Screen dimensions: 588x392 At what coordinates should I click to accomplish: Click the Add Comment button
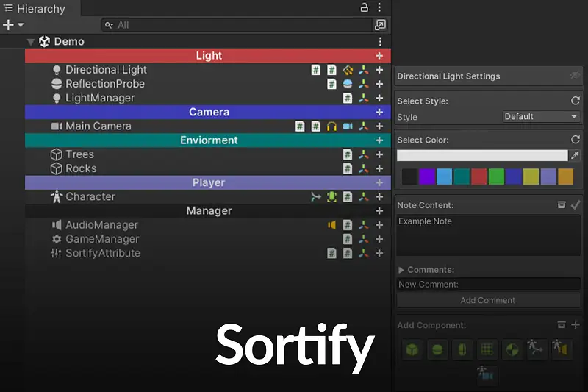(489, 300)
